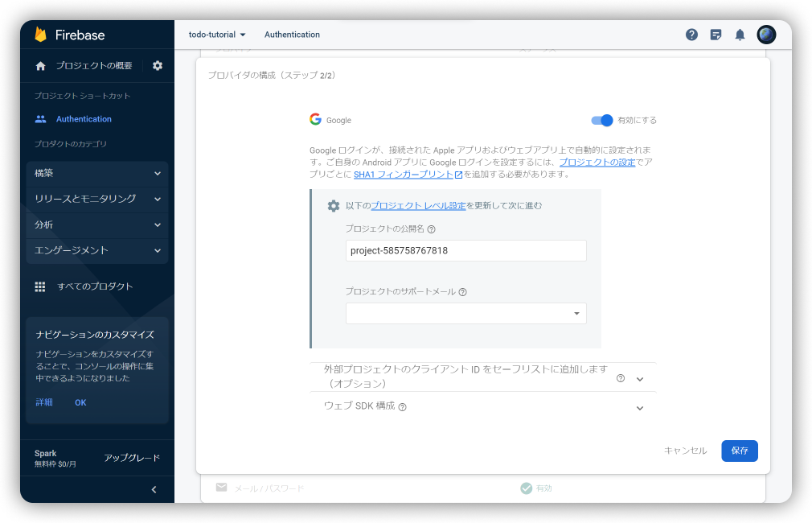
Task: Collapse the sidebar with the arrow icon
Action: pos(154,489)
